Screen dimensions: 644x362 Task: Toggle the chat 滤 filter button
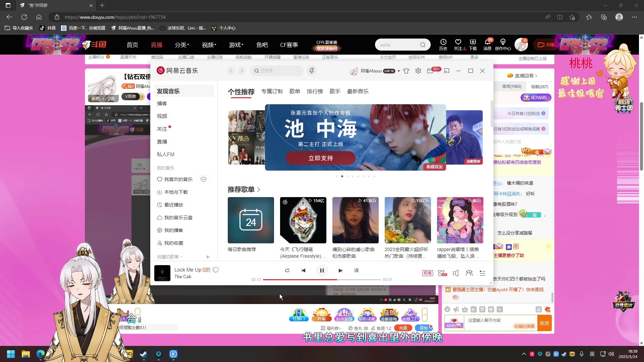coord(538,309)
